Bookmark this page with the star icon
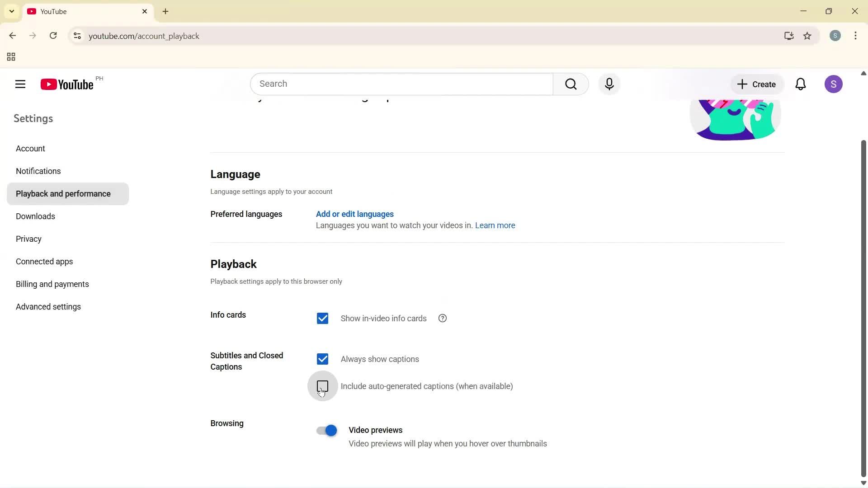This screenshot has height=488, width=868. [x=808, y=36]
